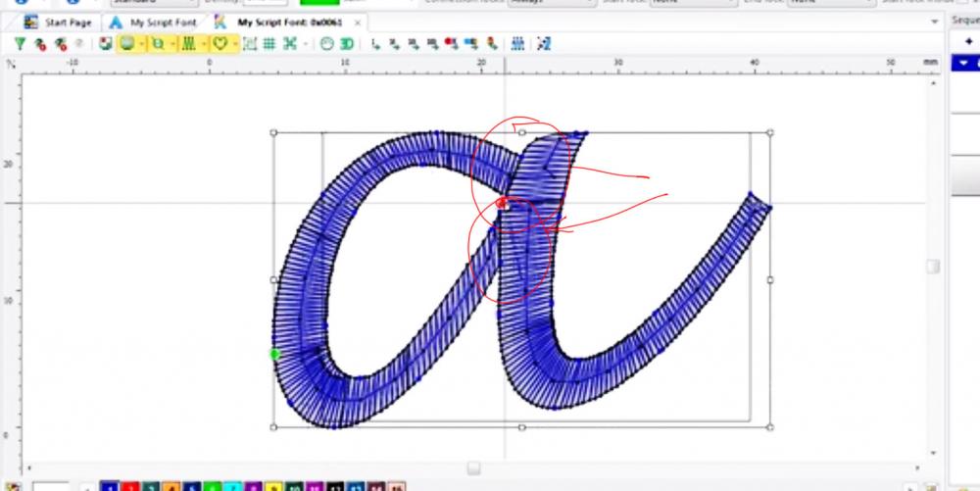The image size is (980, 491).
Task: Click the green funnel filter icon
Action: point(21,43)
